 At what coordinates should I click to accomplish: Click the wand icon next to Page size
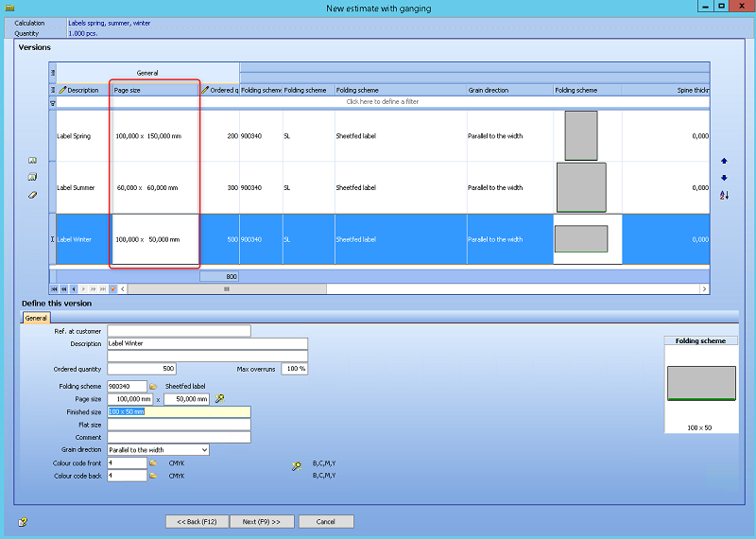click(219, 399)
